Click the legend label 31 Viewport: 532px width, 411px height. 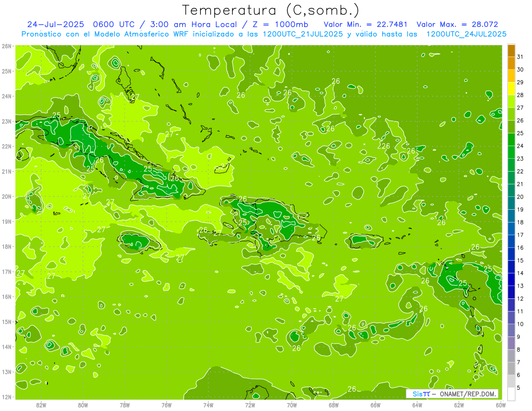click(520, 57)
